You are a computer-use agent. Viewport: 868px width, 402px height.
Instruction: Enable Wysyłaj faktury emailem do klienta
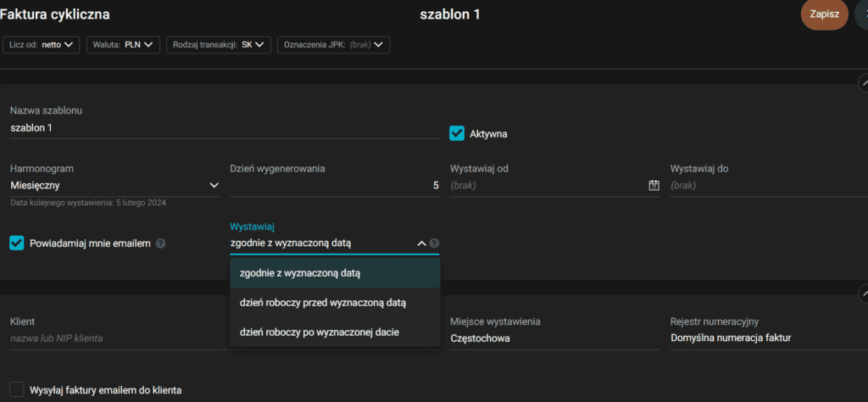pos(17,390)
